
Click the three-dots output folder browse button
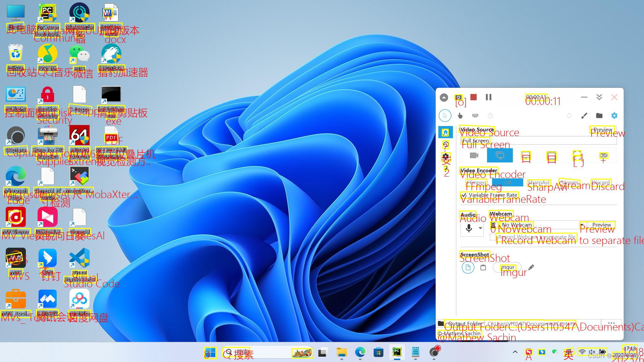coord(611,323)
